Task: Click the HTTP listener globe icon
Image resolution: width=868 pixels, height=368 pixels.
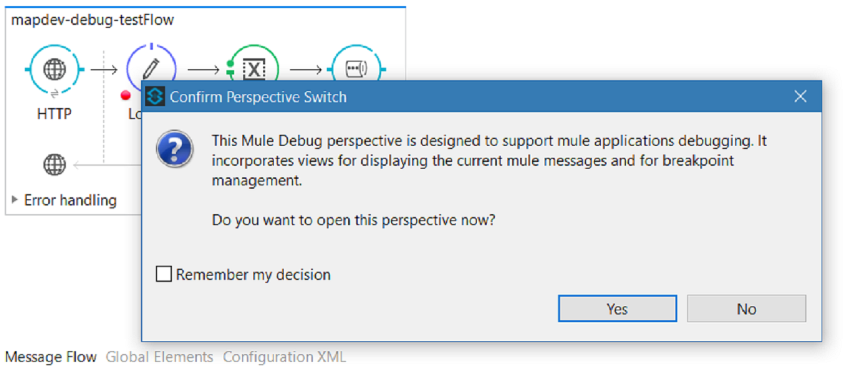Action: (x=54, y=69)
